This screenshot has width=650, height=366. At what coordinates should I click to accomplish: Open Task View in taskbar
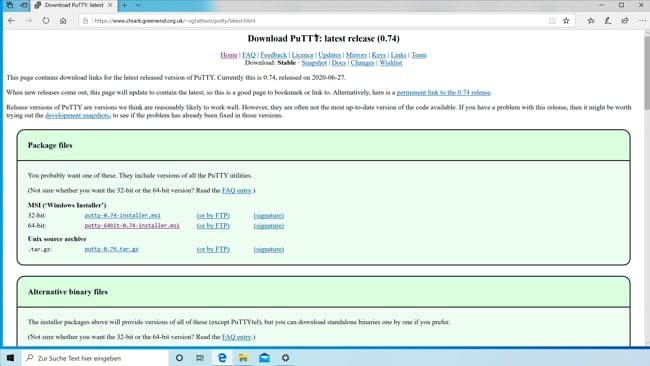(200, 358)
